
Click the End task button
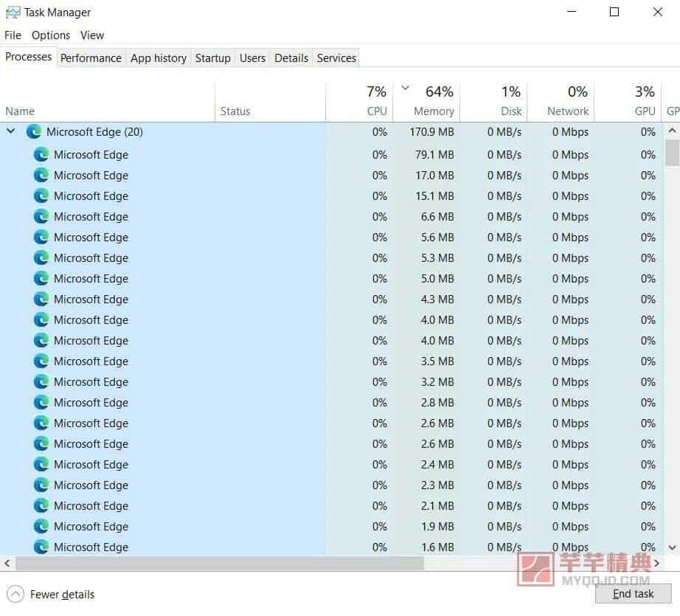(633, 593)
